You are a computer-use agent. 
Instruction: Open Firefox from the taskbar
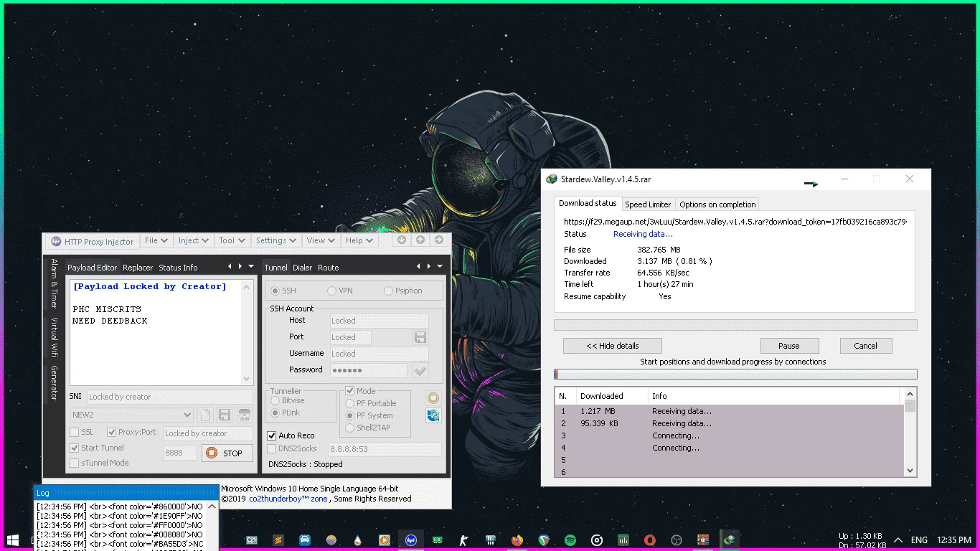click(x=517, y=540)
